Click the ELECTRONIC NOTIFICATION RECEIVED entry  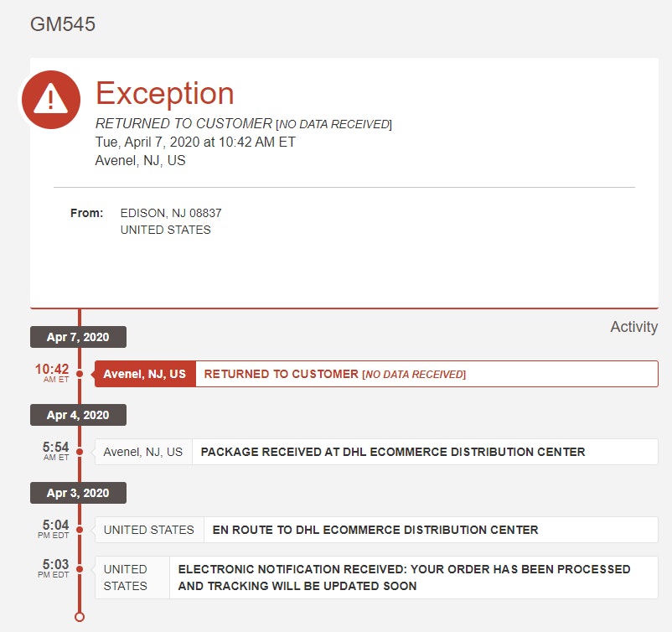(x=404, y=578)
